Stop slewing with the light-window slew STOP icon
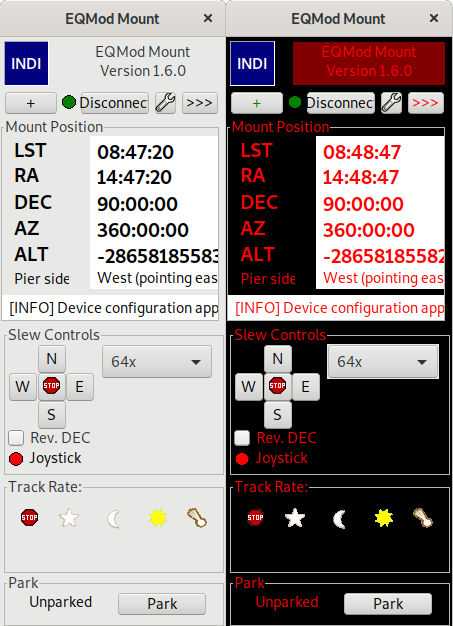The height and width of the screenshot is (626, 453). pos(51,386)
